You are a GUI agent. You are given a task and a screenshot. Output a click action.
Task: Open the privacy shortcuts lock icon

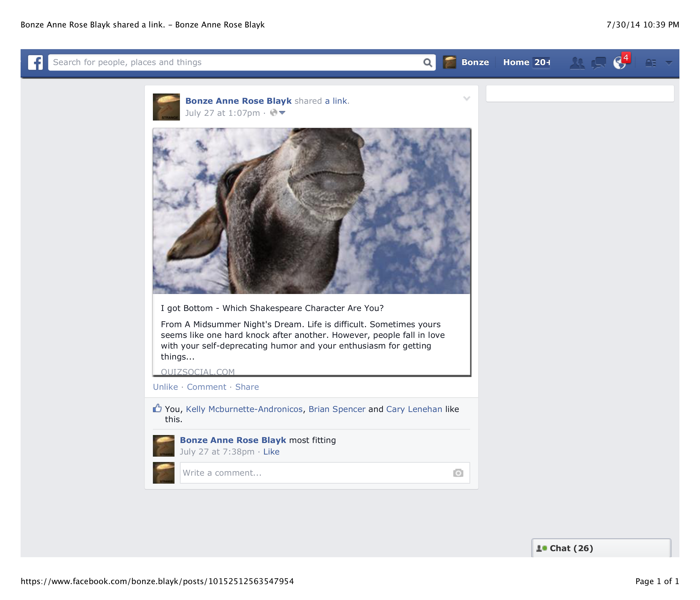coord(651,63)
